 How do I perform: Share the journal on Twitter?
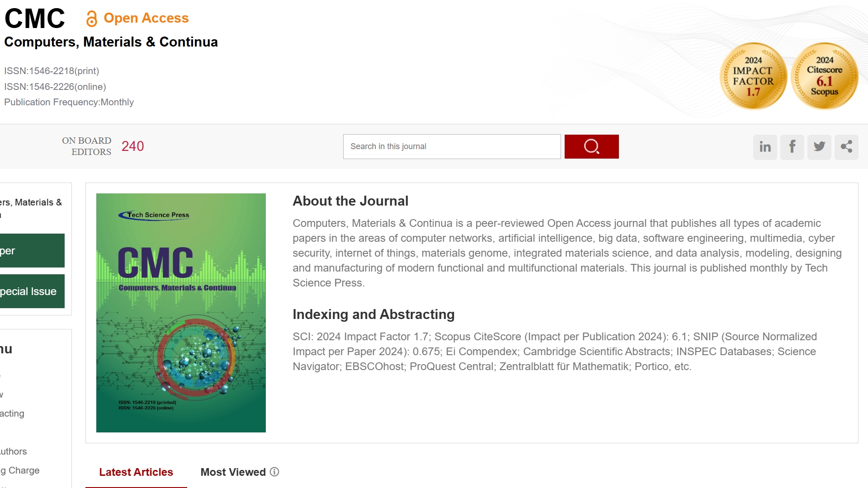point(819,147)
